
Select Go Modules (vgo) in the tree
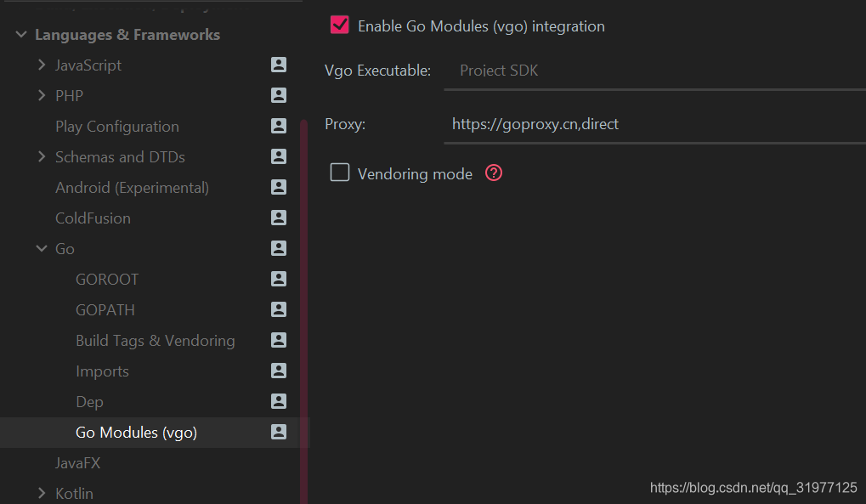pos(137,433)
